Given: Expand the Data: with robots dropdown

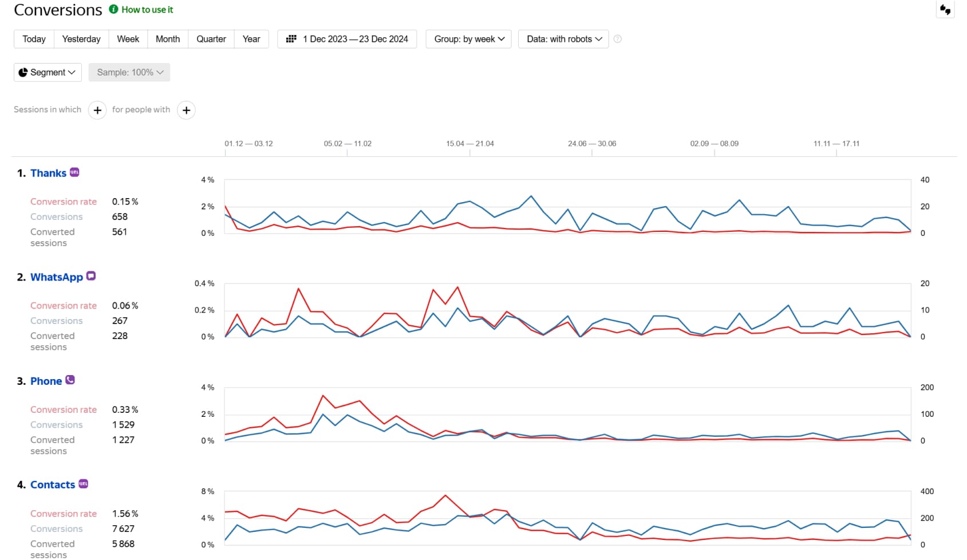Looking at the screenshot, I should click(564, 39).
